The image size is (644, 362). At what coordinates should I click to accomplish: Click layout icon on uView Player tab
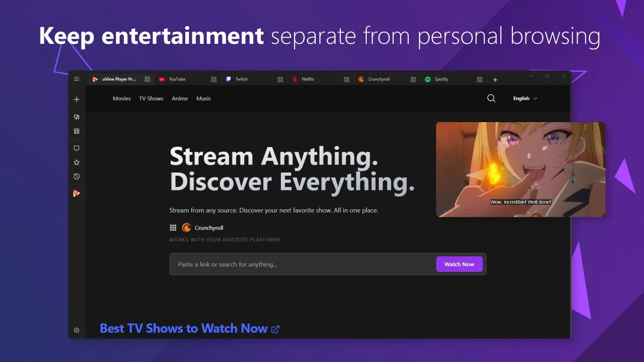pyautogui.click(x=148, y=79)
